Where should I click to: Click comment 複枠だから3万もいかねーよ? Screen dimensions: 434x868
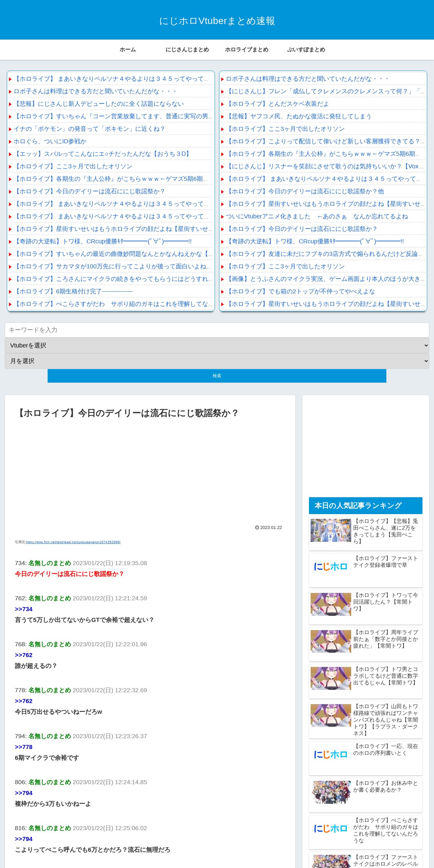(53, 804)
